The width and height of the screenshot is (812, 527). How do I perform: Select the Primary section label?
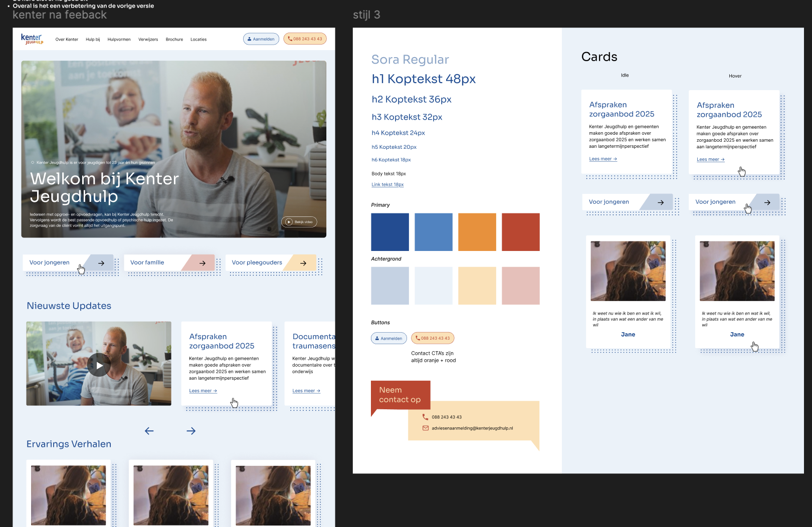point(380,205)
